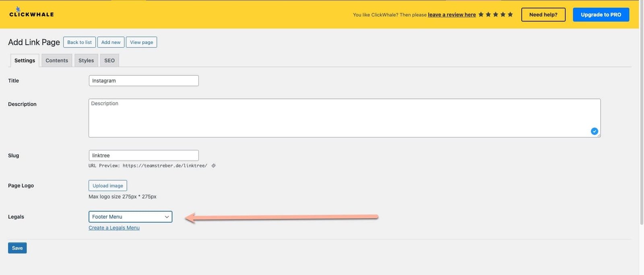
Task: Select the Settings tab
Action: 25,60
